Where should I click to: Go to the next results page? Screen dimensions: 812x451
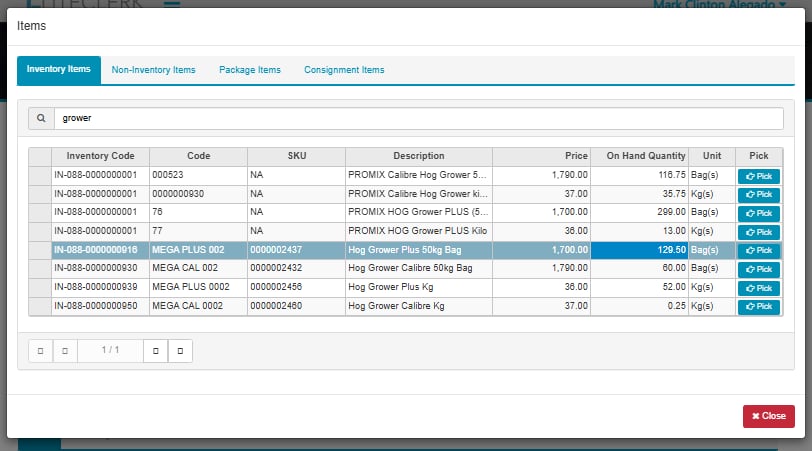click(156, 351)
